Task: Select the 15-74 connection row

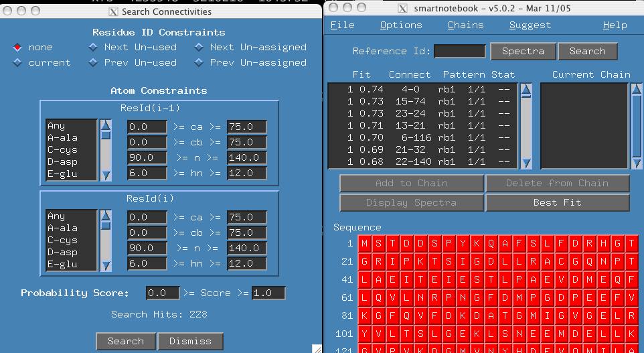Action: [421, 101]
